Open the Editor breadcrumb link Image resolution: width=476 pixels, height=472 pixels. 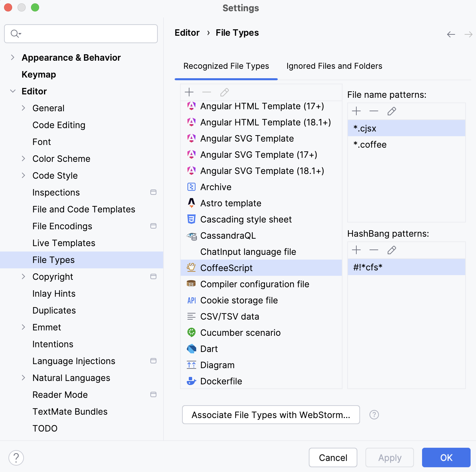(187, 32)
